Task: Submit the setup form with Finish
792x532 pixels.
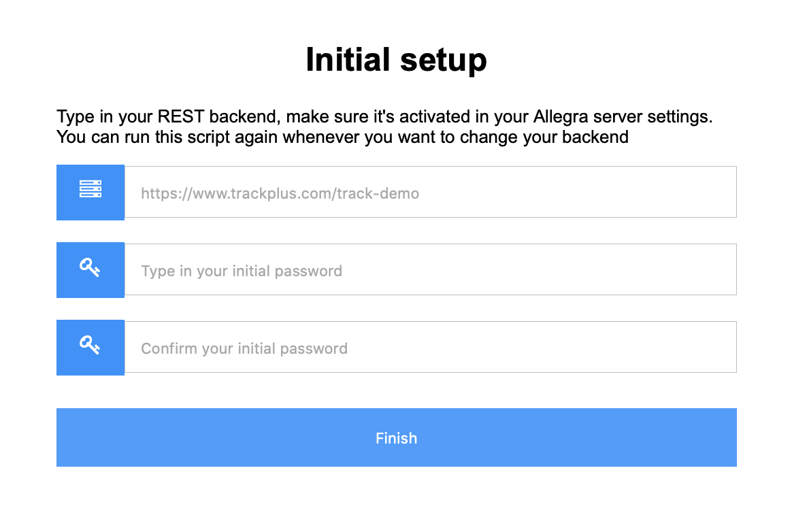Action: point(396,437)
